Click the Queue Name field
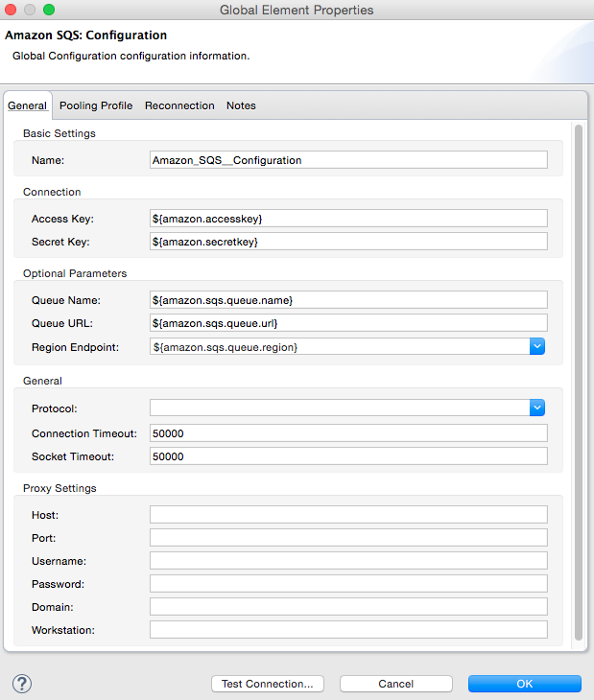Image resolution: width=594 pixels, height=700 pixels. pos(348,300)
